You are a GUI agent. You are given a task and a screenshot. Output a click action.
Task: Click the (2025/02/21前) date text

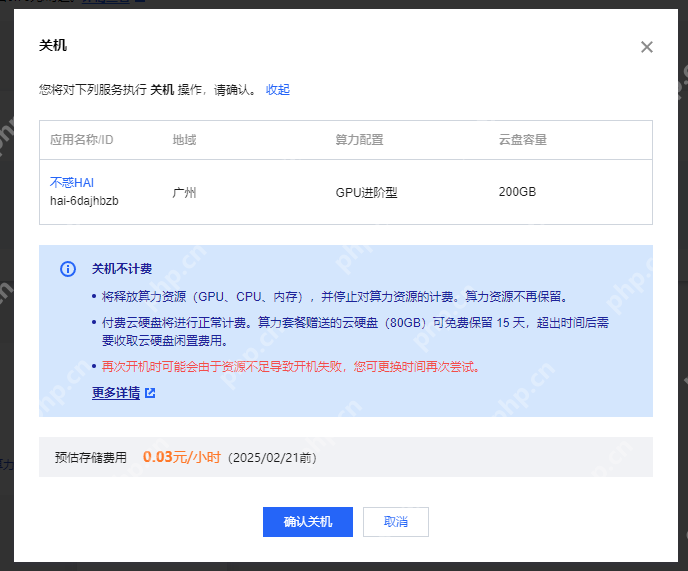click(272, 458)
